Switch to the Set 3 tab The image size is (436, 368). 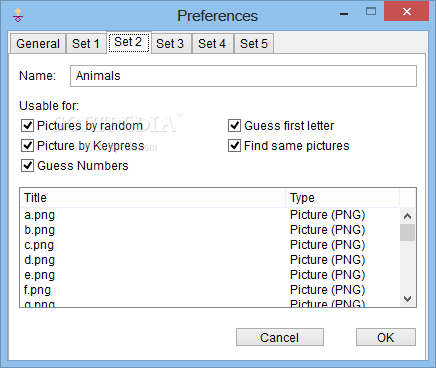tap(170, 44)
